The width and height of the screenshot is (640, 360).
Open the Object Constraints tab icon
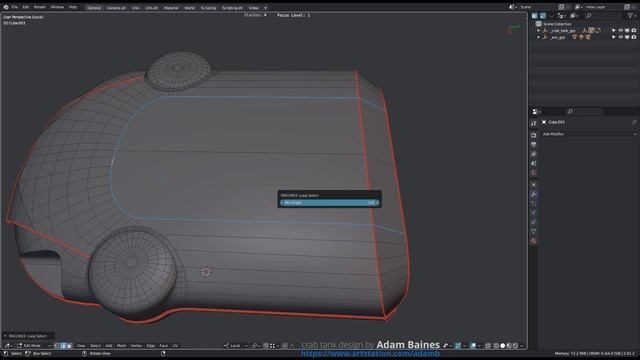pyautogui.click(x=533, y=222)
